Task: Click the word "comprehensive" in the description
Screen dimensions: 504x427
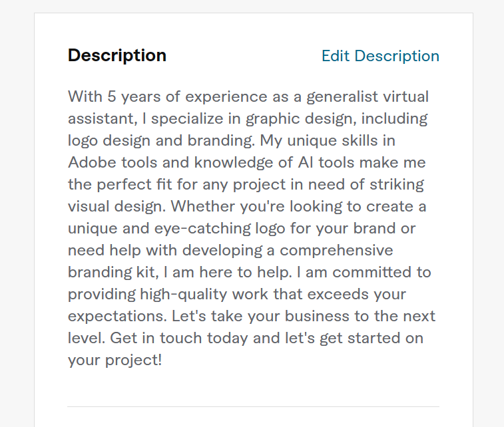Action: [x=336, y=251]
